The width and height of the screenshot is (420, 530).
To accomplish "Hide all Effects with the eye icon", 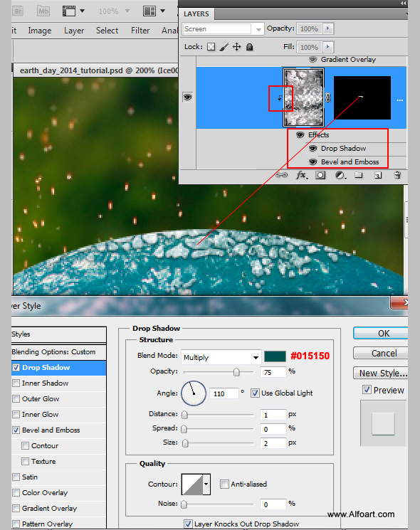I will click(300, 135).
